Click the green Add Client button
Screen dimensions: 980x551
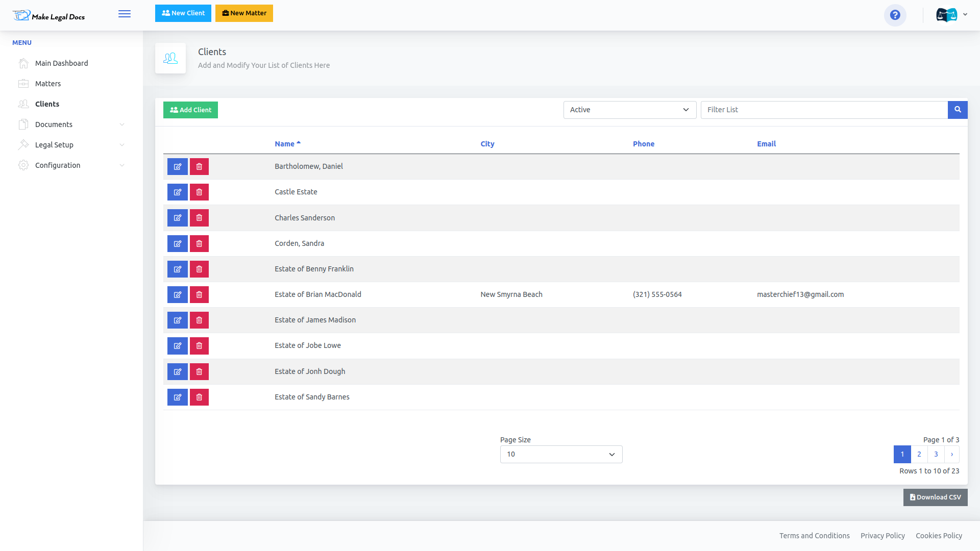pyautogui.click(x=190, y=110)
